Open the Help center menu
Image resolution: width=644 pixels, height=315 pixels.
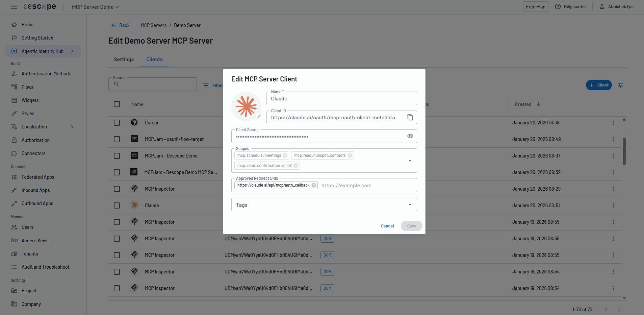[x=570, y=6]
